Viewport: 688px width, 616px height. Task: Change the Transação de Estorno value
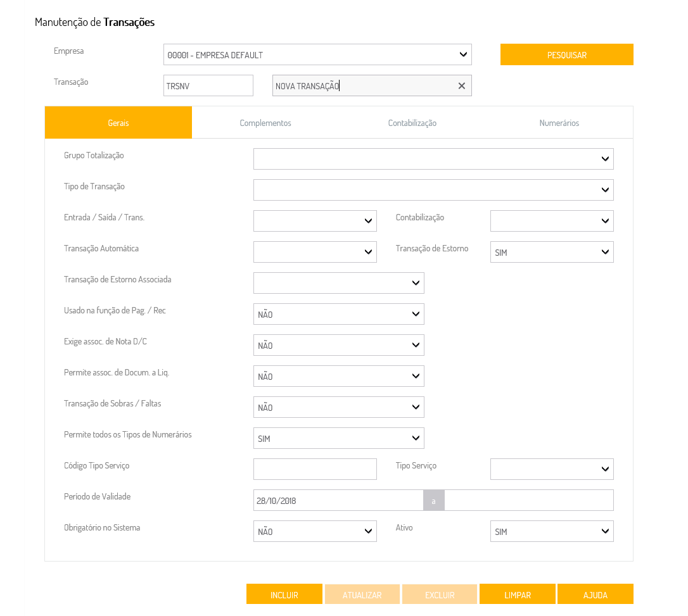[x=552, y=252]
